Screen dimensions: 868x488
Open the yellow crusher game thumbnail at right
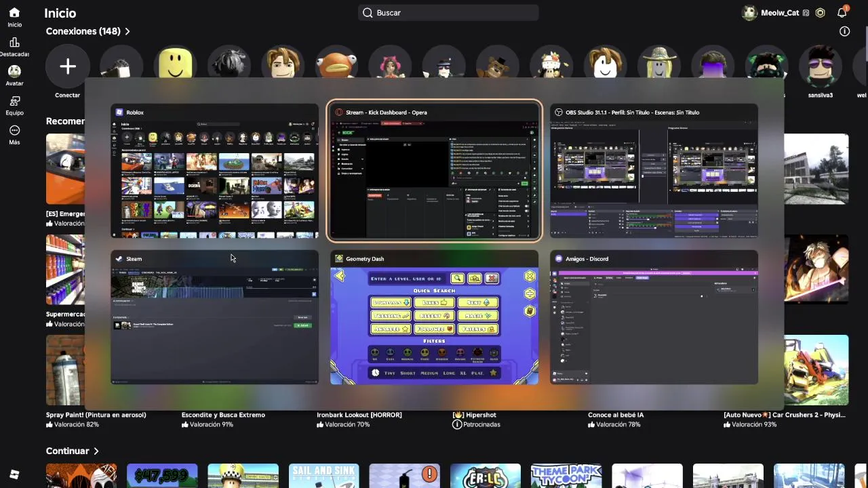pos(816,370)
